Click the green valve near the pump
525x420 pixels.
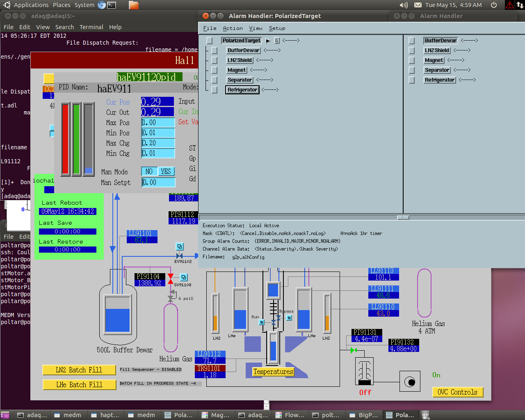[354, 350]
